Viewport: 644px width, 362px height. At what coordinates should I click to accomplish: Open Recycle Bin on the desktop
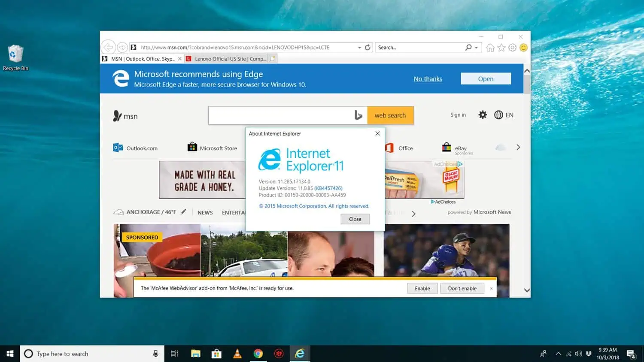[x=15, y=57]
